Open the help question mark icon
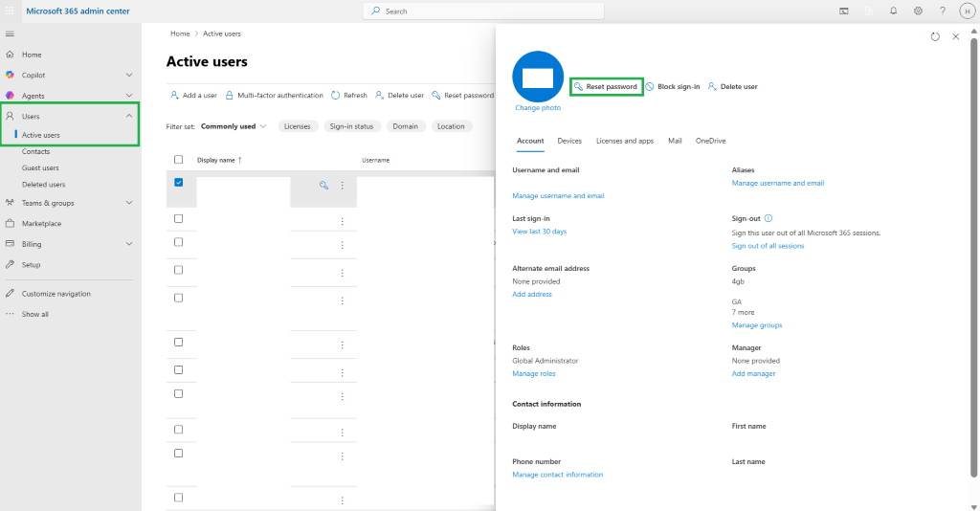Image resolution: width=980 pixels, height=511 pixels. pyautogui.click(x=943, y=11)
